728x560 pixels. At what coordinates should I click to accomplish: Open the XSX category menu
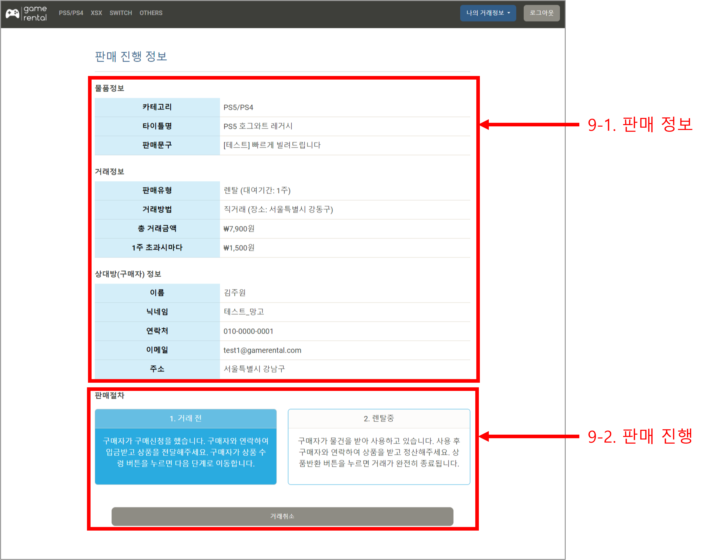click(x=96, y=13)
